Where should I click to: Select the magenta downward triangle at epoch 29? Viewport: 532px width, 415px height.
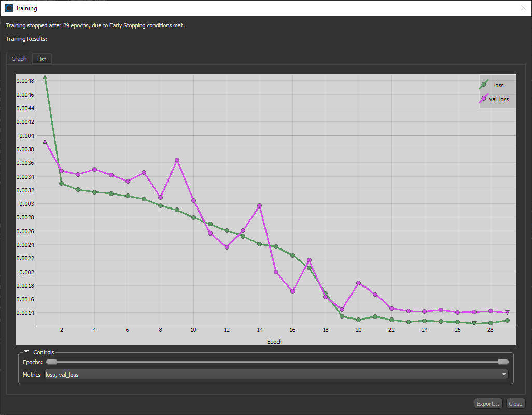pyautogui.click(x=507, y=312)
